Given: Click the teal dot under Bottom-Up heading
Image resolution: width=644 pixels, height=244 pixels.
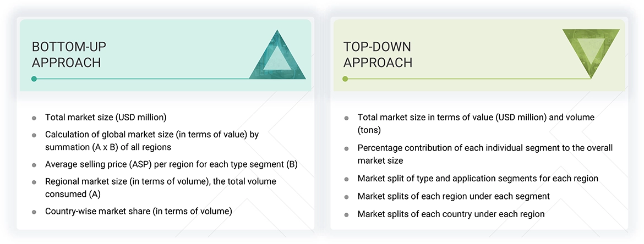Looking at the screenshot, I should click(x=34, y=79).
